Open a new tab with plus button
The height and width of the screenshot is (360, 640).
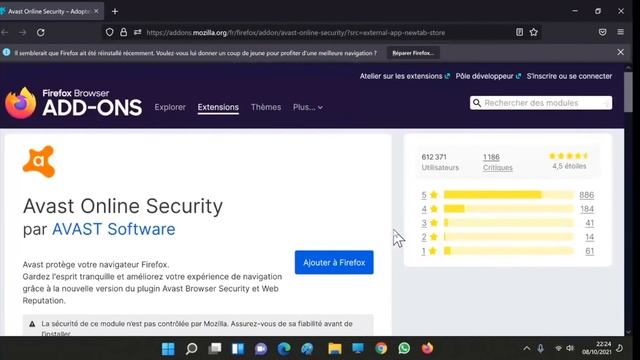115,11
